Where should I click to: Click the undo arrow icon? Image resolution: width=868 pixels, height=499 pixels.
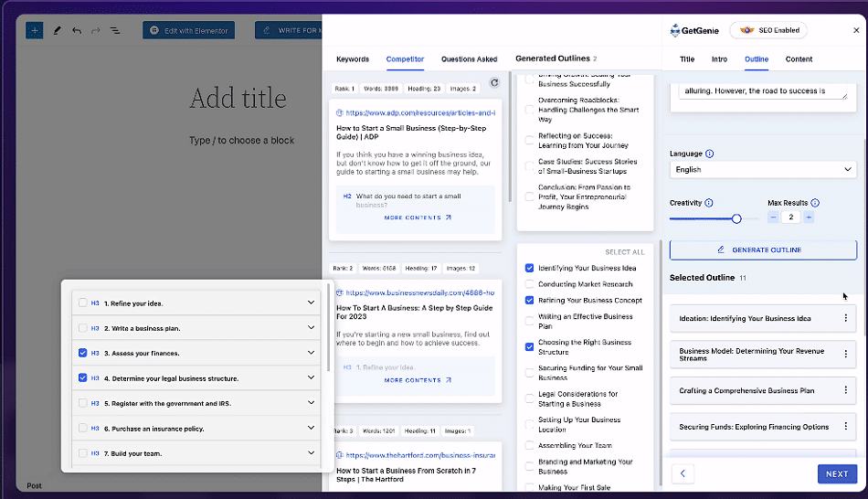[77, 30]
